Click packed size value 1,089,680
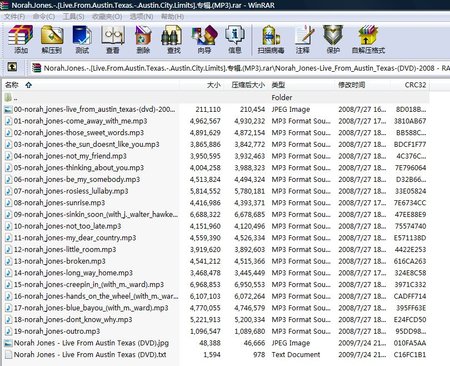The width and height of the screenshot is (450, 366). pyautogui.click(x=250, y=331)
